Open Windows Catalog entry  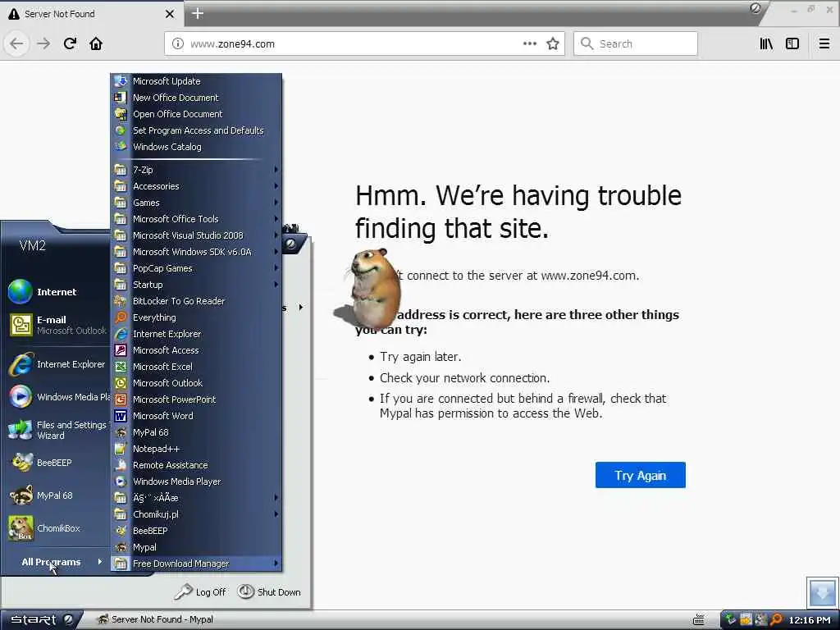tap(196, 147)
